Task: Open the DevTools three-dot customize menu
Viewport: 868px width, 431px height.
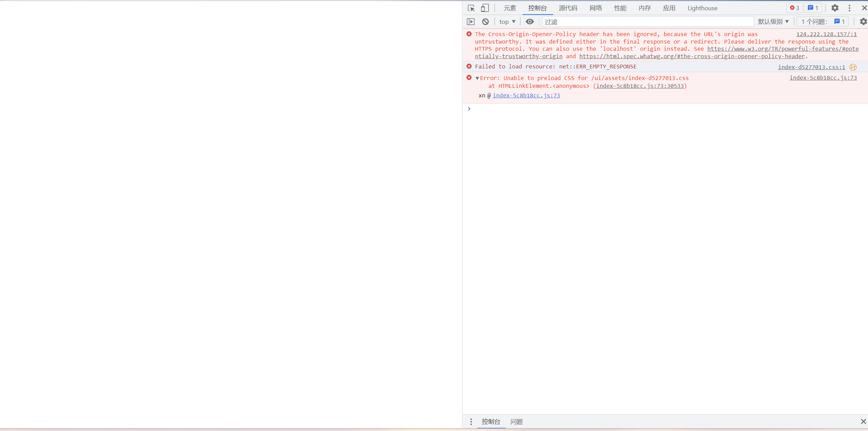Action: 850,8
